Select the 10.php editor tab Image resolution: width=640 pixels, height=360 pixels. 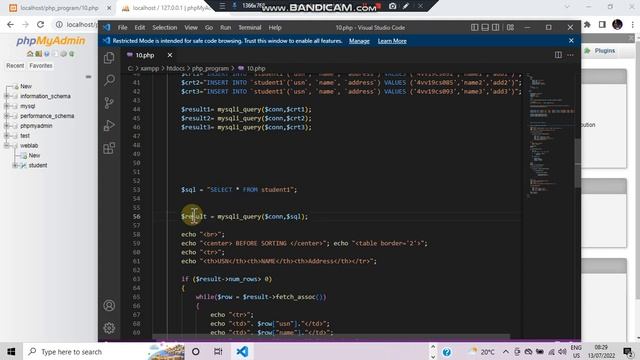(x=144, y=55)
